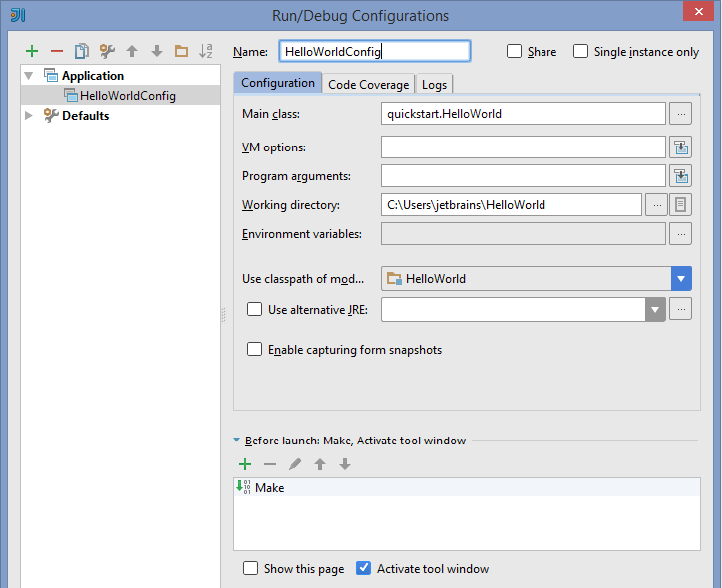Focus the Main class text field
Viewport: 722px width, 588px height.
(524, 114)
